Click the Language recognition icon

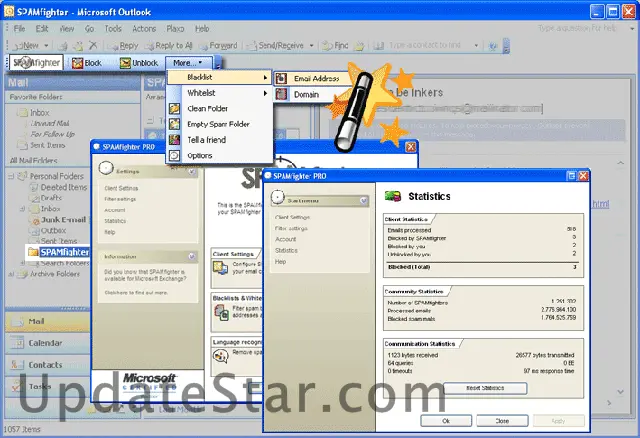[221, 356]
